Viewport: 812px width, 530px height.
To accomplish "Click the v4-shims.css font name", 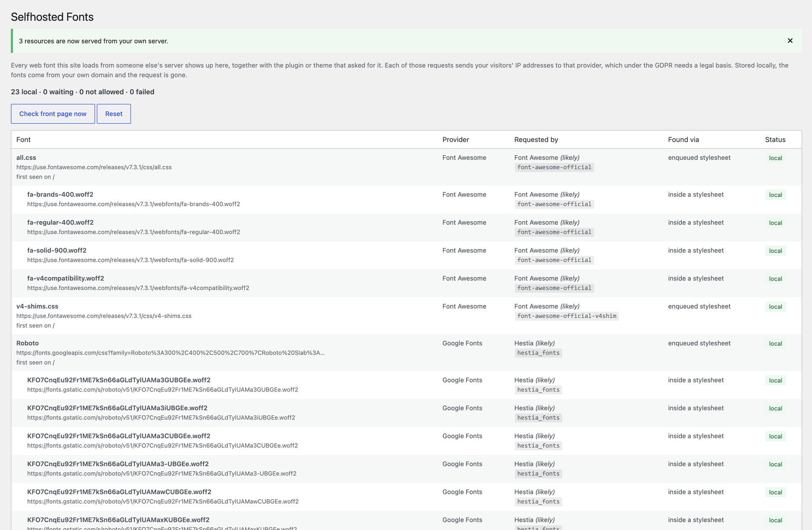I will click(x=37, y=306).
